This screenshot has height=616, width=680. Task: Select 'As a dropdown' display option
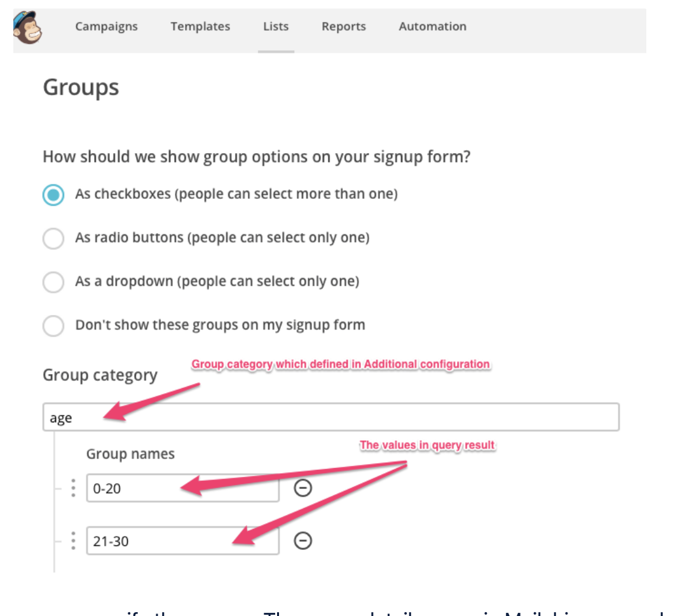point(53,282)
